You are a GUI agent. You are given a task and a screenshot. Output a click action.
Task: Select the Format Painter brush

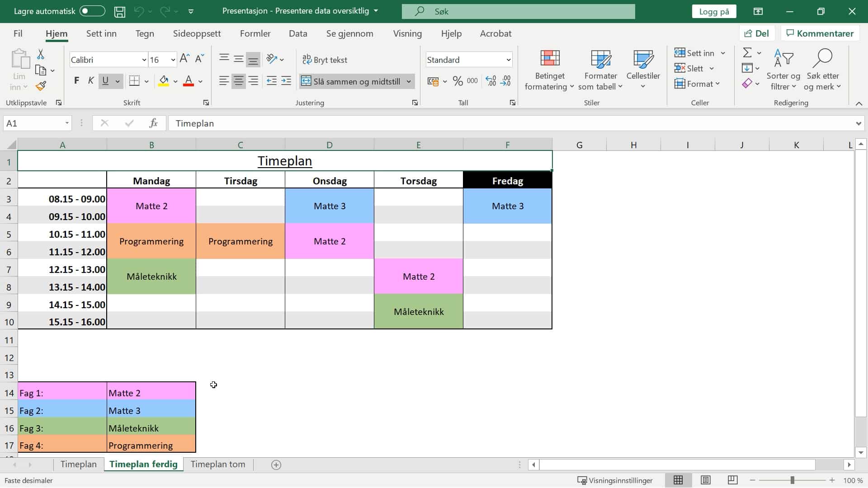[x=41, y=86]
